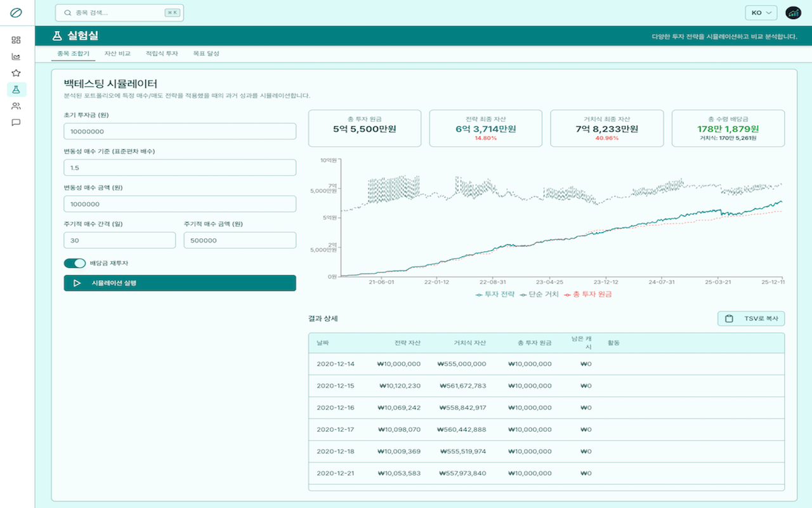The width and height of the screenshot is (812, 508).
Task: Switch to the 자산 비교 tab
Action: 117,54
